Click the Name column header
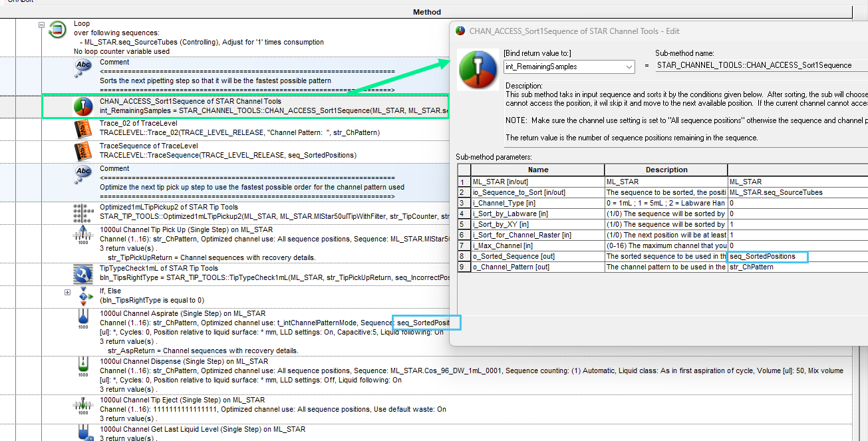Viewport: 868px width, 441px height. [x=537, y=170]
